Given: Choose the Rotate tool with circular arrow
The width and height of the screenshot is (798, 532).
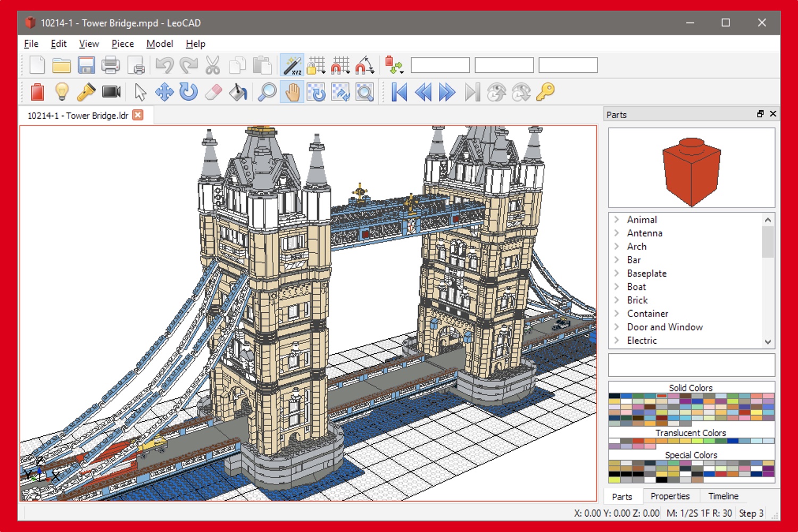Looking at the screenshot, I should tap(188, 92).
